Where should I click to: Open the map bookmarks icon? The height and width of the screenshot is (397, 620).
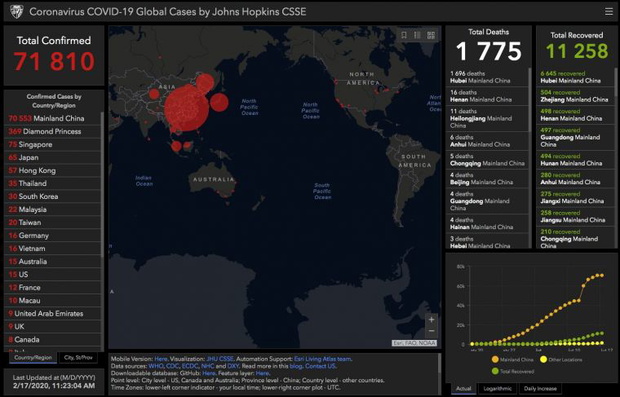pyautogui.click(x=404, y=35)
